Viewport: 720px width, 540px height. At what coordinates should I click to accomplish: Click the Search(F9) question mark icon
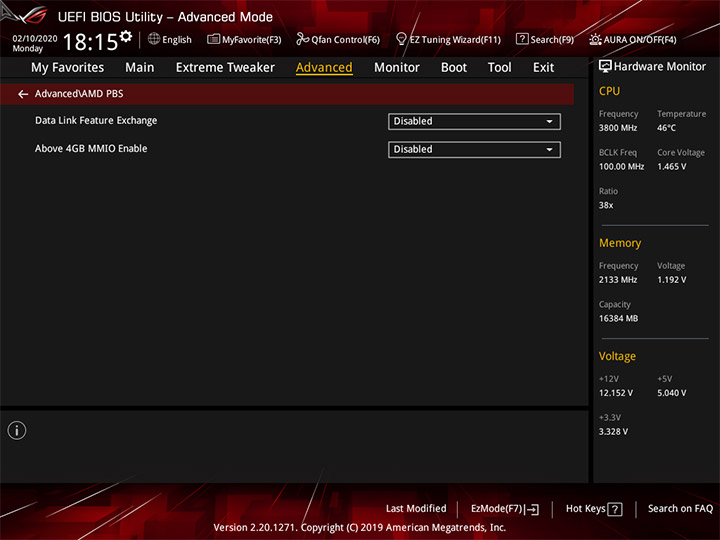click(x=522, y=39)
